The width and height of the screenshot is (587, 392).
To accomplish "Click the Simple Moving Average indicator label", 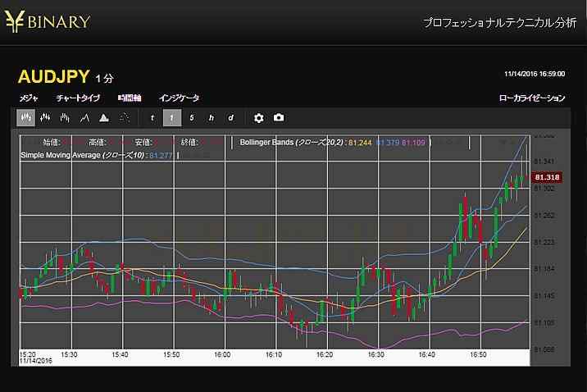I will [x=82, y=155].
